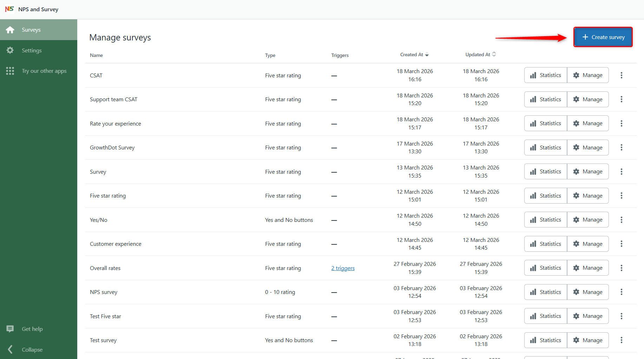This screenshot has height=359, width=644.
Task: Click the Create survey button
Action: tap(603, 37)
